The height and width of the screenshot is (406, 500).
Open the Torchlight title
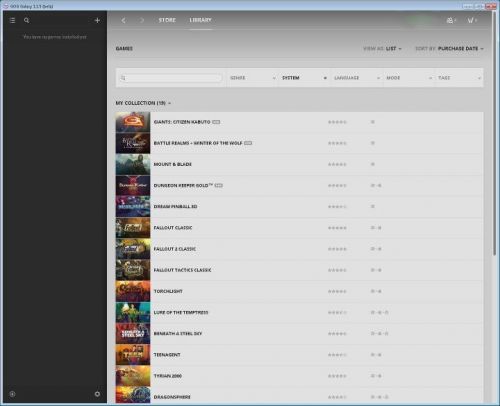point(168,291)
